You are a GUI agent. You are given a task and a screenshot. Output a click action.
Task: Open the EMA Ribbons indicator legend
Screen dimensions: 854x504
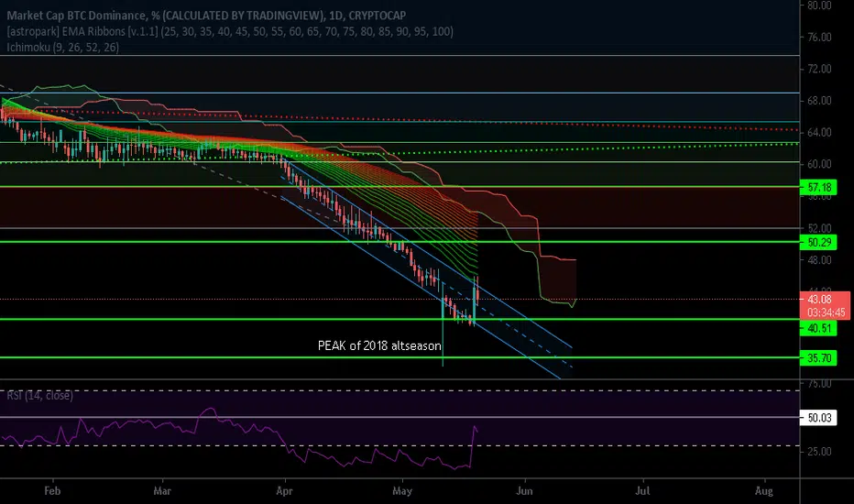click(230, 31)
